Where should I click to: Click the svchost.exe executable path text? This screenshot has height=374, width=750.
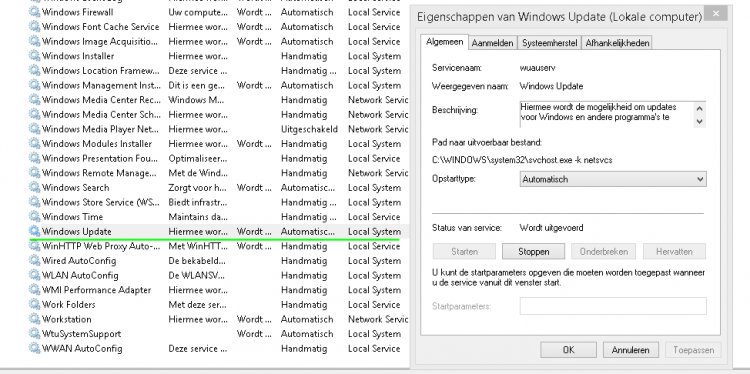[x=522, y=160]
